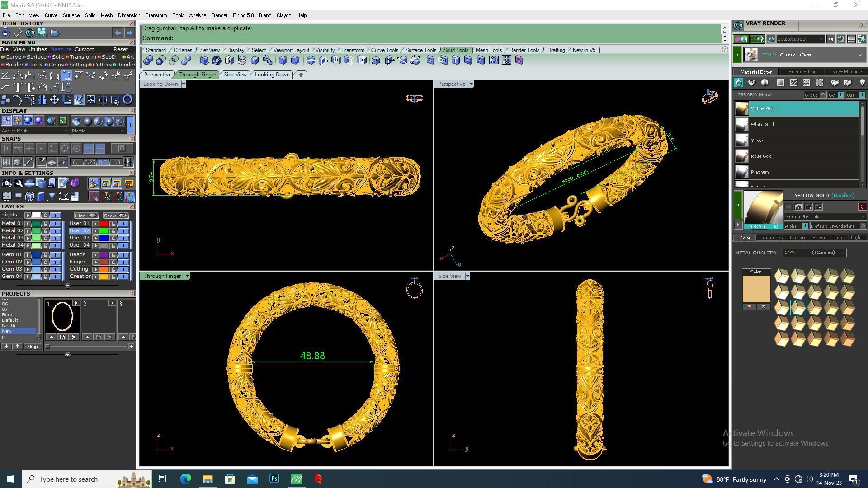The height and width of the screenshot is (488, 868).
Task: Click the tan Color swatch in Color tab
Action: tap(756, 289)
